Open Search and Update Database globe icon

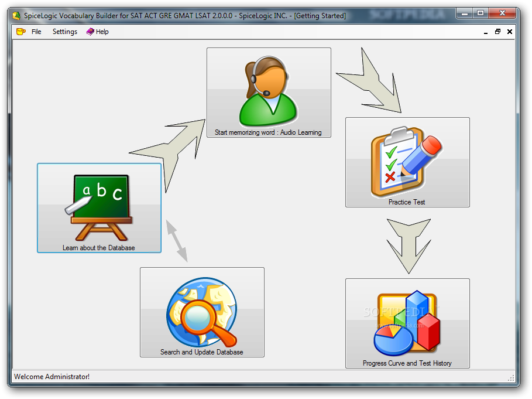click(202, 312)
